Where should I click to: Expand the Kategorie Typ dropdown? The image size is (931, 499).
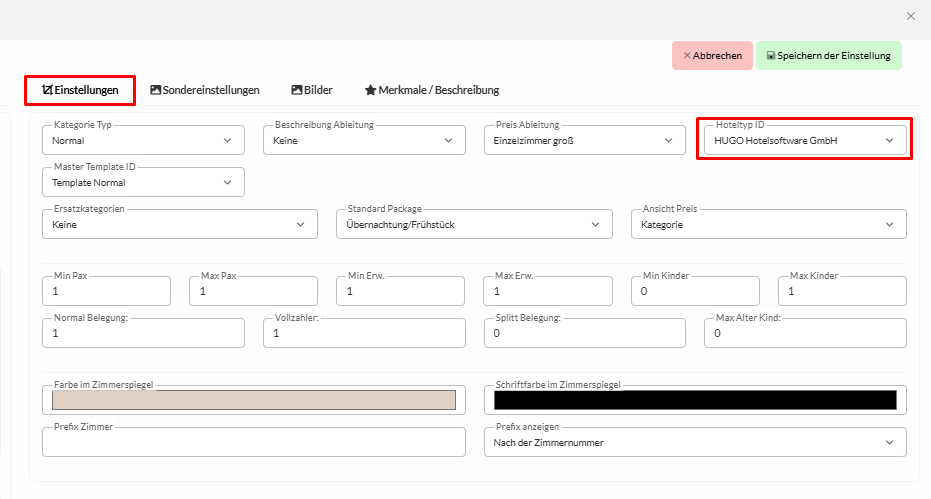pos(143,141)
